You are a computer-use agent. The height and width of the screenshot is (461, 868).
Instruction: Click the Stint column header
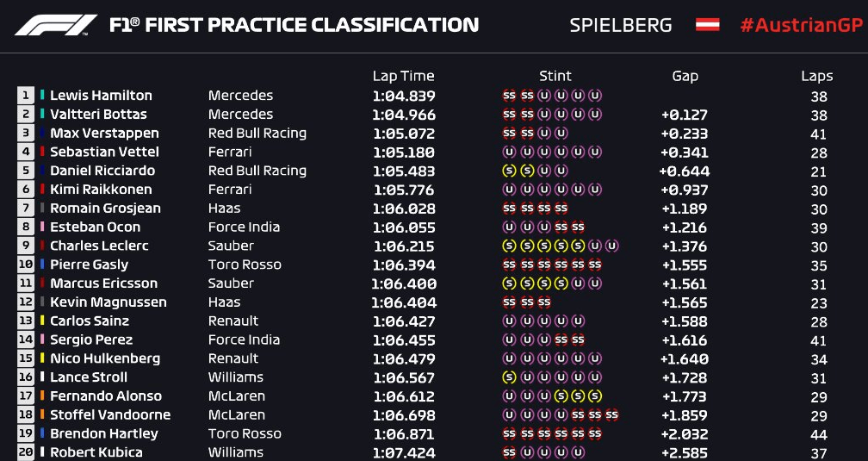pos(555,76)
